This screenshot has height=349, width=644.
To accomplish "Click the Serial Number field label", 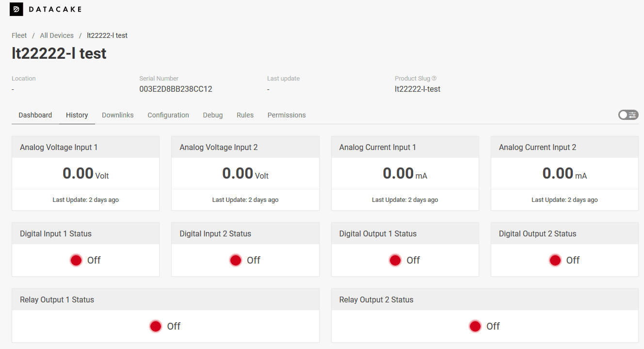I will coord(159,78).
